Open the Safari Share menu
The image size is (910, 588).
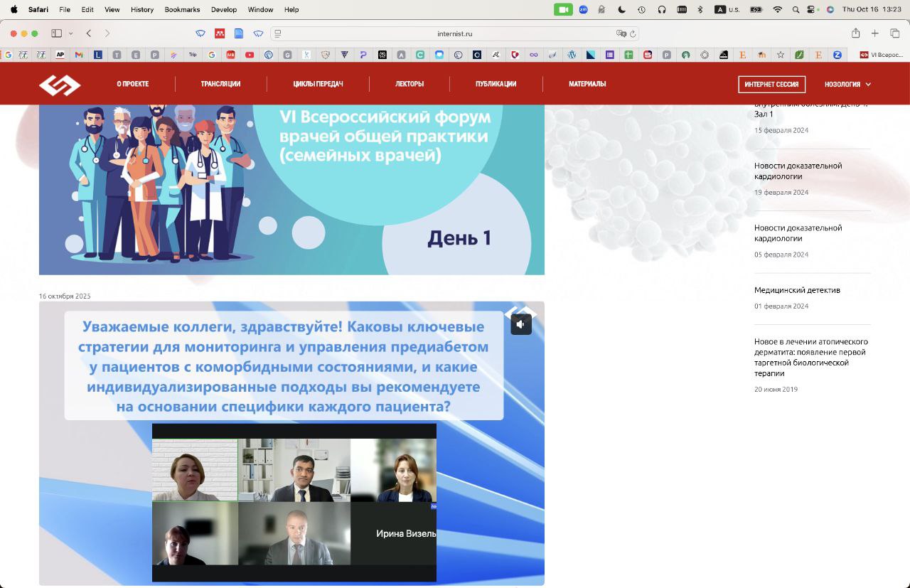pyautogui.click(x=856, y=33)
